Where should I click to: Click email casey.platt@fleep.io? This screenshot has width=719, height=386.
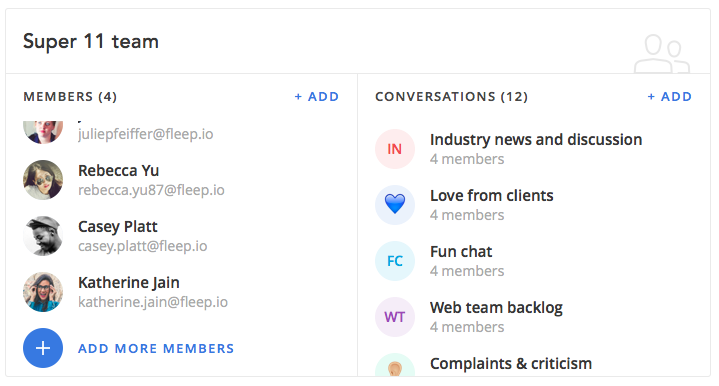pyautogui.click(x=143, y=246)
